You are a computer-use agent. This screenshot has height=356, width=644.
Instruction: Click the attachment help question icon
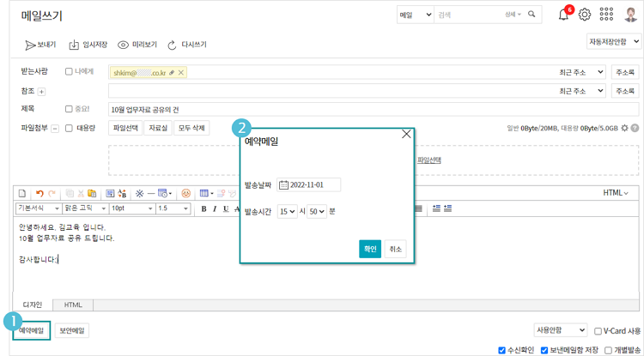(x=635, y=129)
